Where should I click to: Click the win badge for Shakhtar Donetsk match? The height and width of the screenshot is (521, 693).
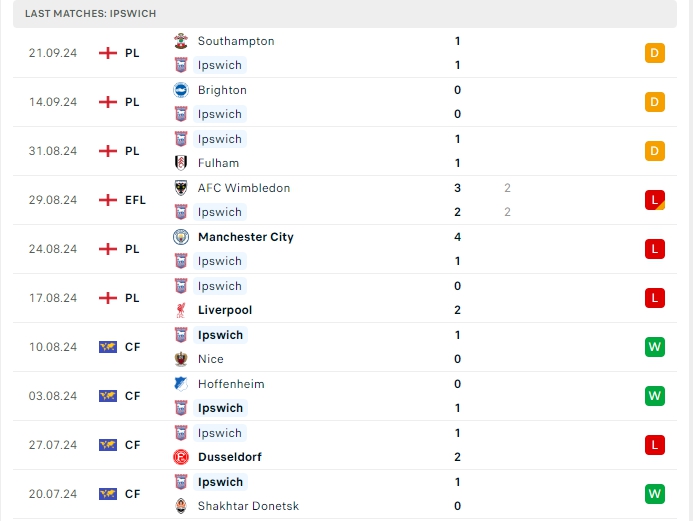(x=655, y=494)
